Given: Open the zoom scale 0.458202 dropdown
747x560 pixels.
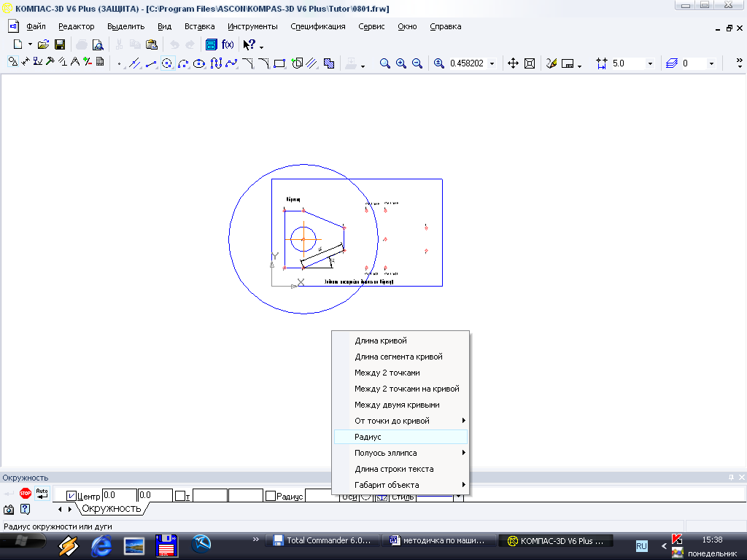Looking at the screenshot, I should point(492,63).
